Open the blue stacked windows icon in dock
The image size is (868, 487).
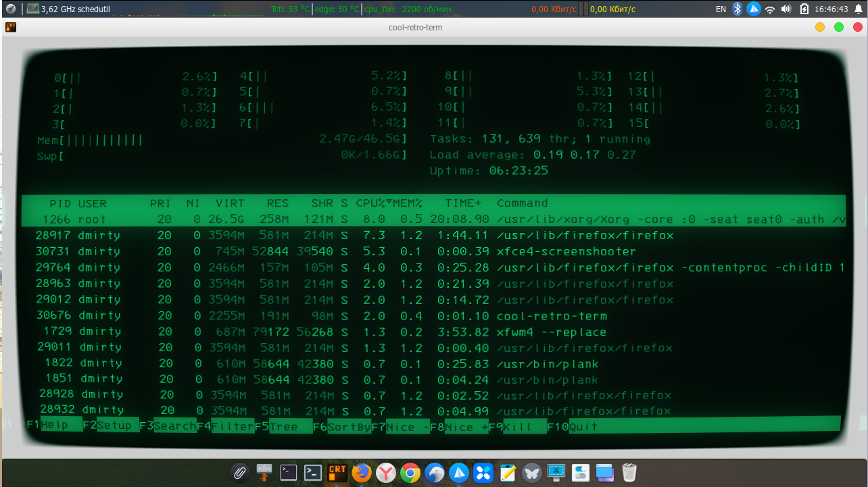604,472
